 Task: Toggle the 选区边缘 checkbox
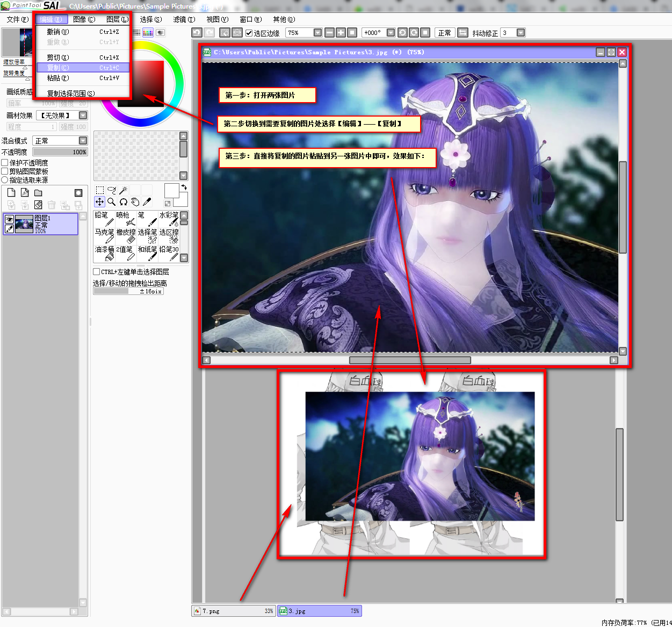[x=249, y=33]
